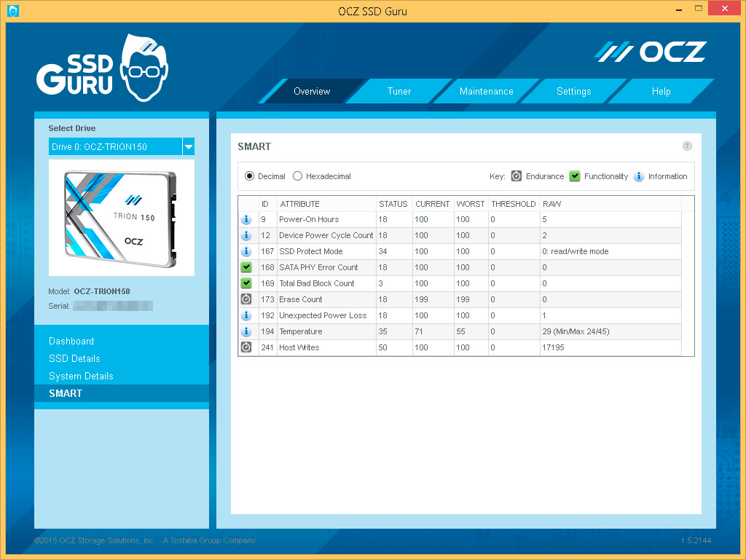Click the SATA PHY Error Count attribute
The height and width of the screenshot is (560, 746).
pos(318,267)
